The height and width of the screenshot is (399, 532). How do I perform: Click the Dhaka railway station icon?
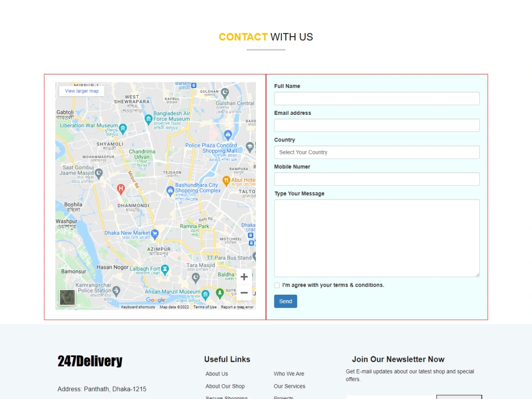251,236
